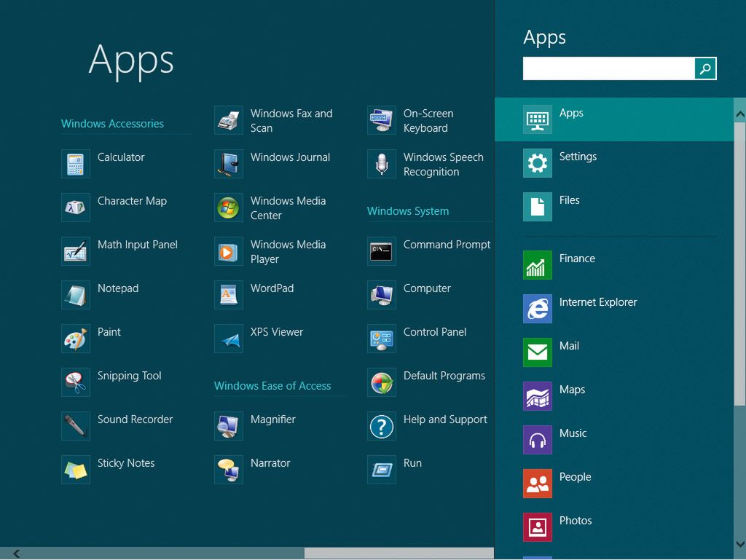This screenshot has width=746, height=560.
Task: Start Notepad from its icon
Action: 76,295
